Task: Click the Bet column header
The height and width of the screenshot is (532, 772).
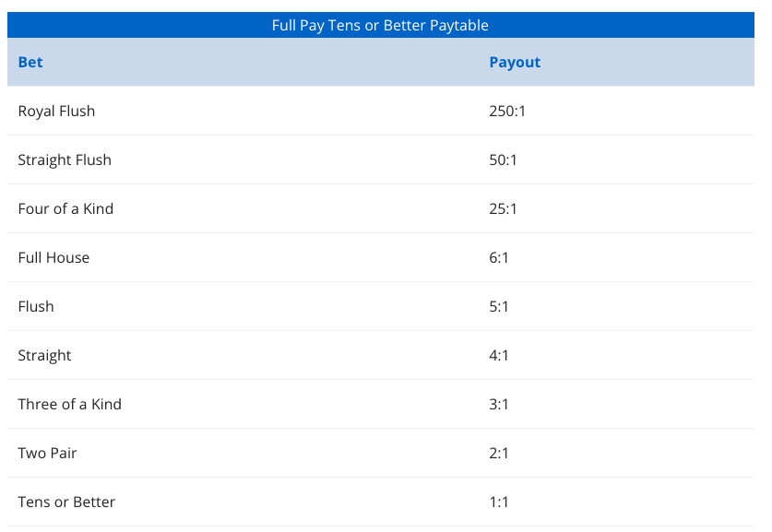Action: [x=30, y=63]
